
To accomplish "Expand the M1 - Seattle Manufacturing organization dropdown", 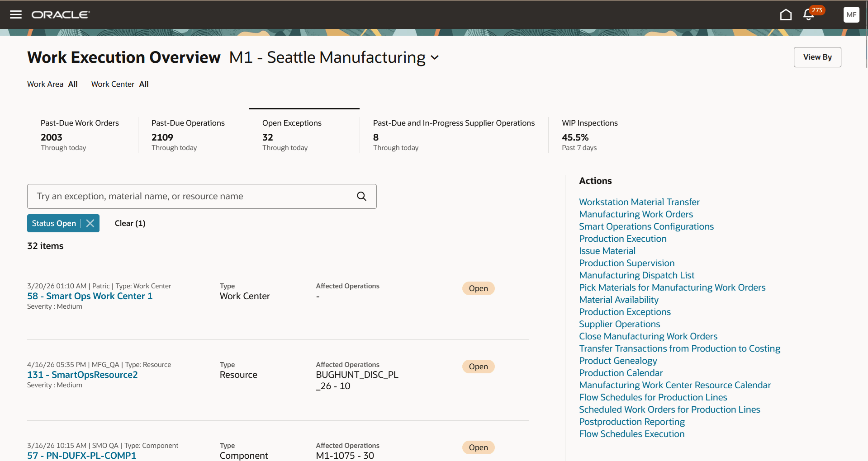I will coord(435,57).
